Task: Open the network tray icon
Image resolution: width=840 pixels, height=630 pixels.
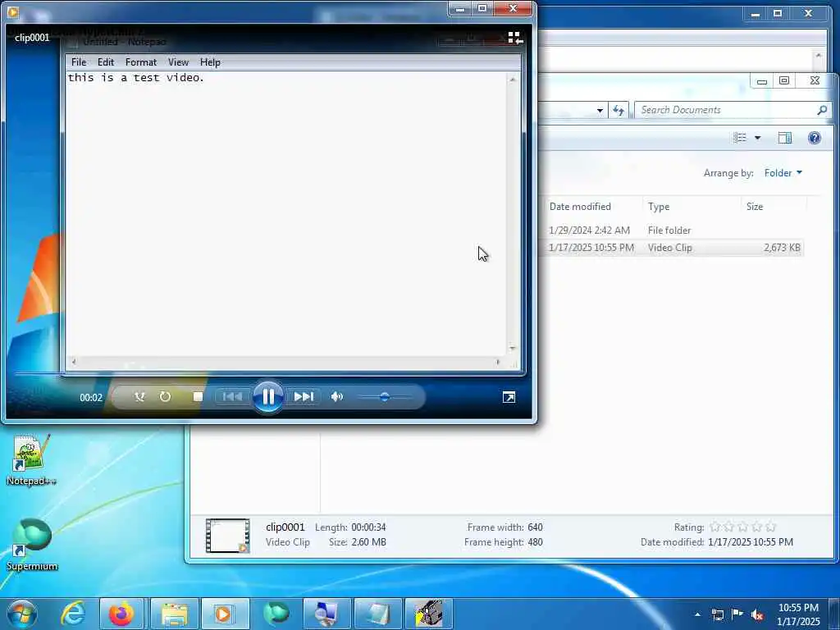Action: [717, 614]
